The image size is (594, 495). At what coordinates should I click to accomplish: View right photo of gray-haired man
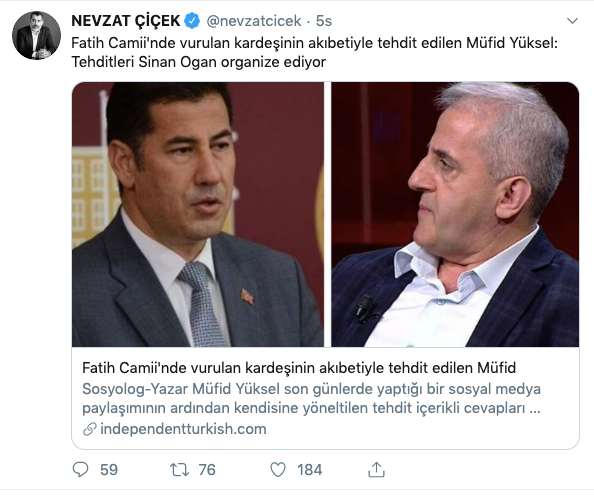point(455,214)
